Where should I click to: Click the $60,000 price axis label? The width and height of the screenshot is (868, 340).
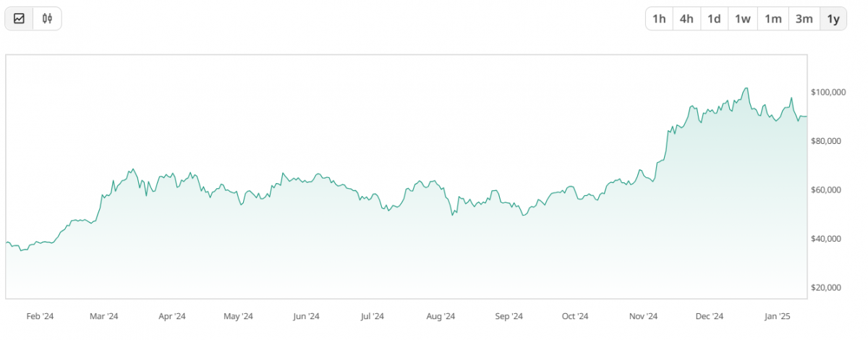(x=829, y=190)
